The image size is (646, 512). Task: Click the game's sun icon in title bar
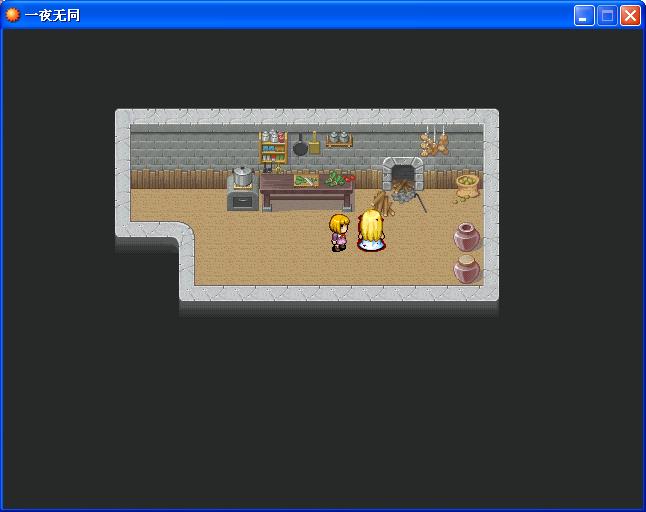13,15
